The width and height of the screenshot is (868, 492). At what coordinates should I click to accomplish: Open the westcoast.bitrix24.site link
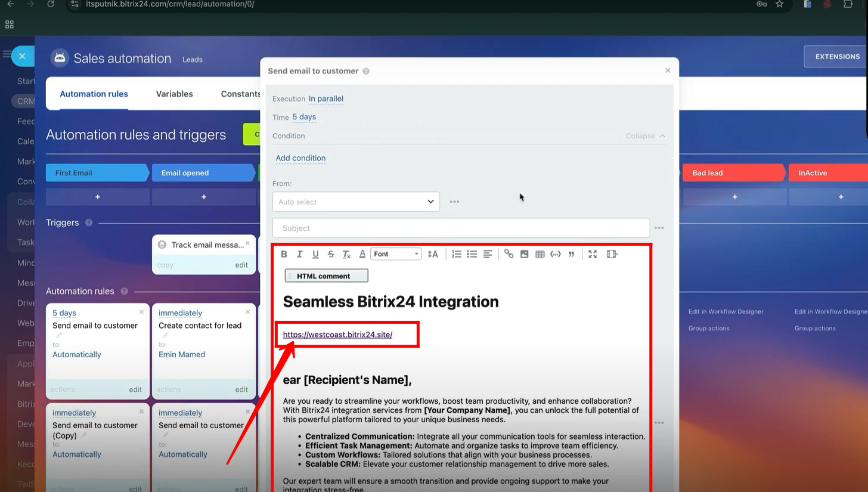coord(337,335)
